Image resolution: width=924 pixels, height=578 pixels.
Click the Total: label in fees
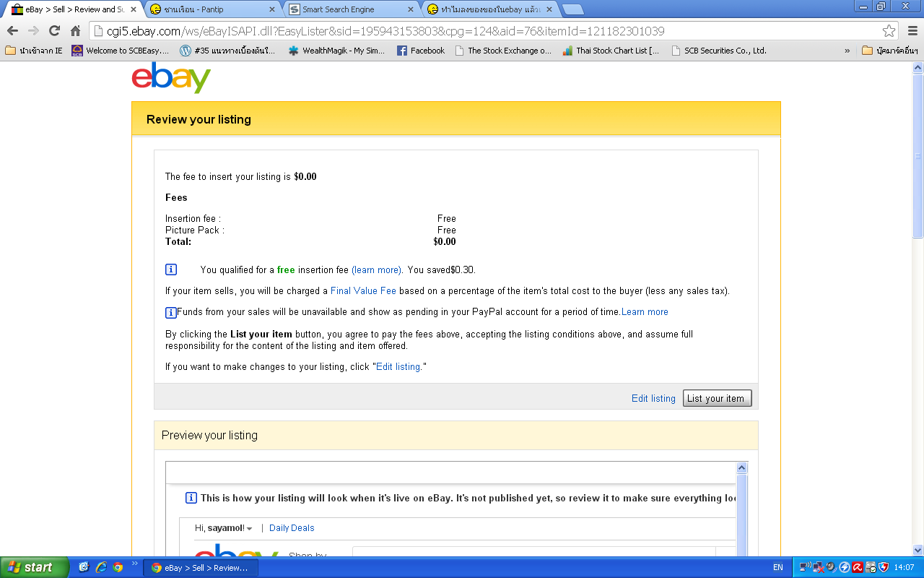[178, 242]
